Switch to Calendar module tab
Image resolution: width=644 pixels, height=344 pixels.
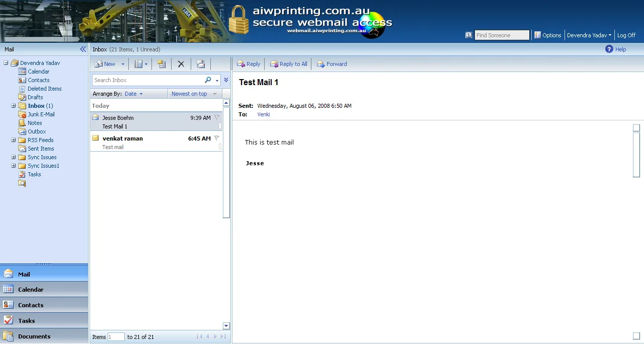pos(44,290)
